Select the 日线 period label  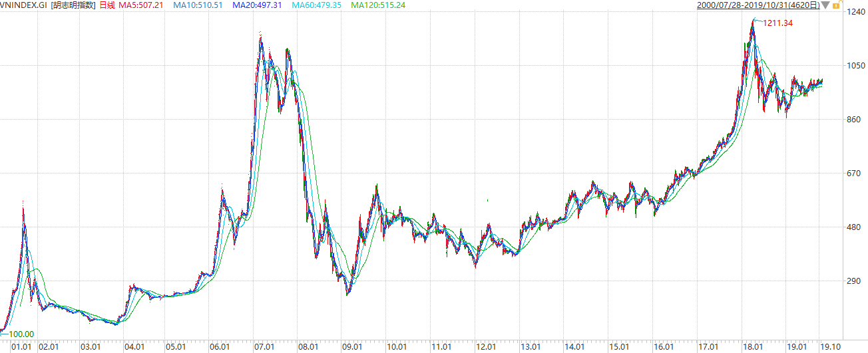(x=107, y=5)
